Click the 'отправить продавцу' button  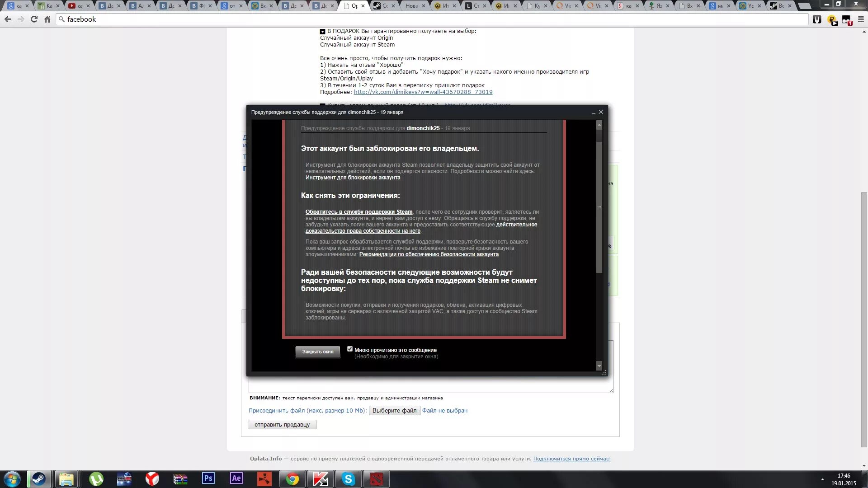tap(282, 425)
